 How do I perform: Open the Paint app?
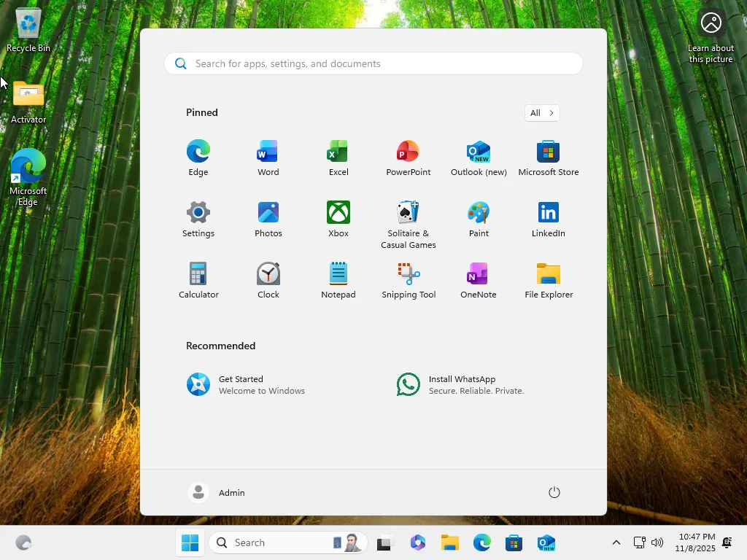(479, 219)
